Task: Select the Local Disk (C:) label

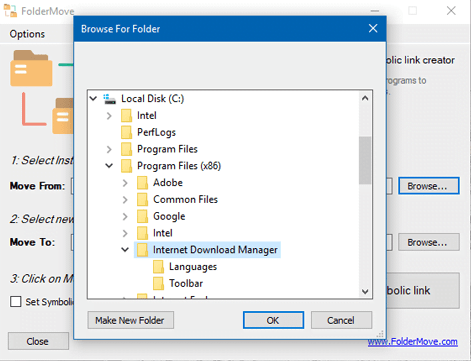Action: click(x=152, y=99)
